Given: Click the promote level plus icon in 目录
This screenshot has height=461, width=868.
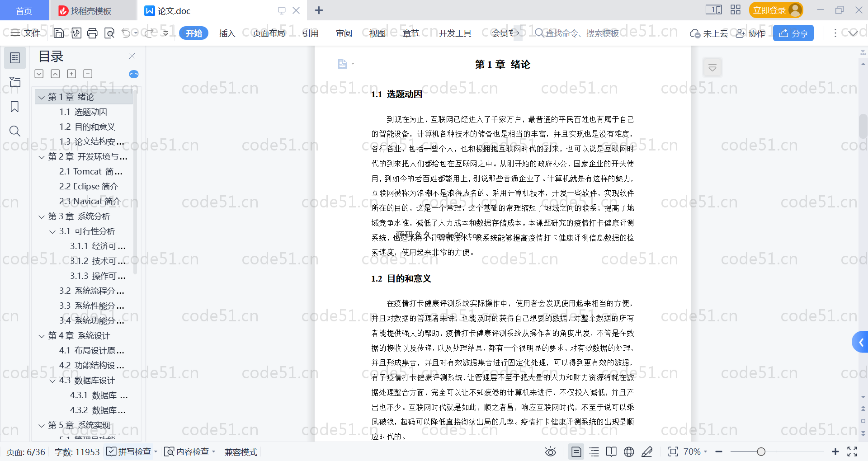Looking at the screenshot, I should pos(71,74).
